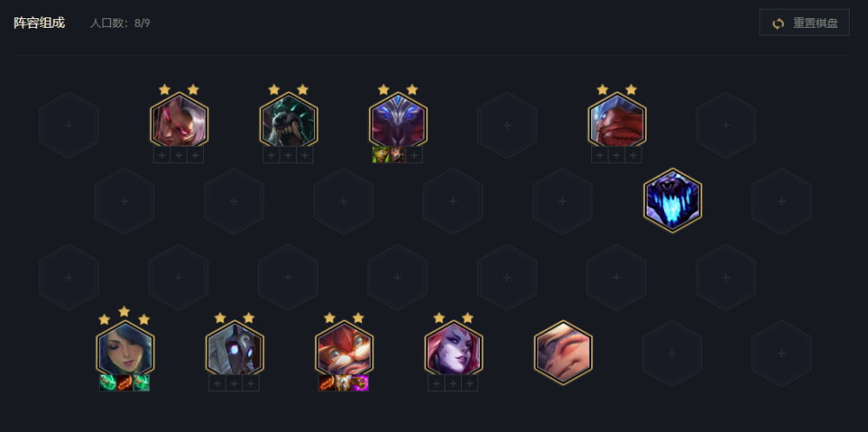The image size is (868, 432).
Task: Add item in third slot under blue-horned champion
Action: click(414, 155)
